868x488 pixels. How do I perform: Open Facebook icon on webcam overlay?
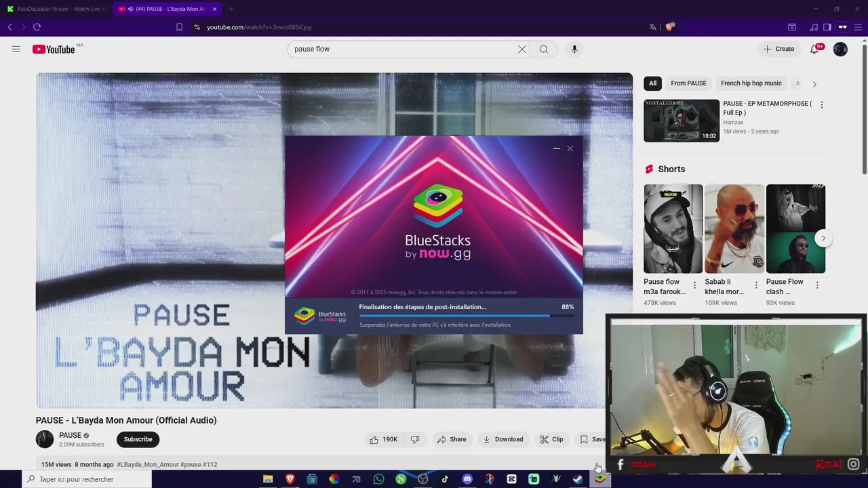(x=620, y=464)
